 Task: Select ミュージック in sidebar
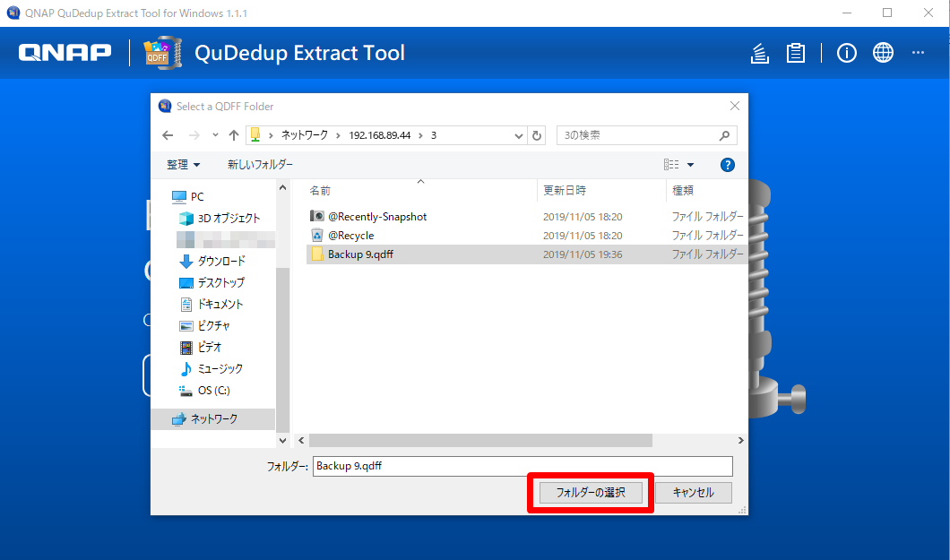coord(211,368)
